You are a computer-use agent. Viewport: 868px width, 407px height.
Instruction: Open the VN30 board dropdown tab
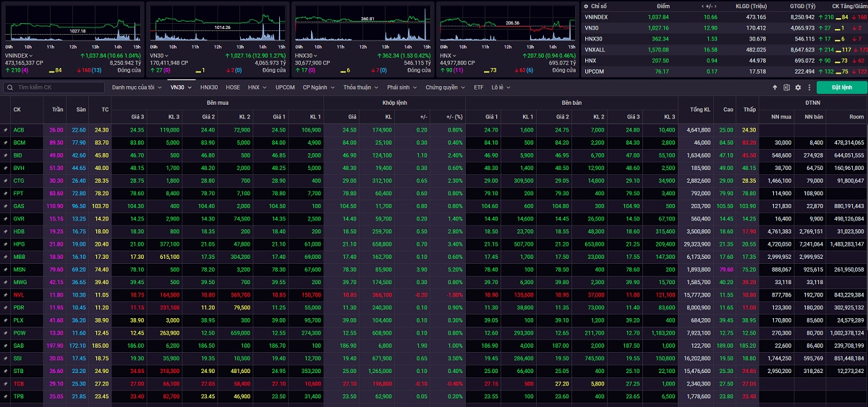(180, 87)
